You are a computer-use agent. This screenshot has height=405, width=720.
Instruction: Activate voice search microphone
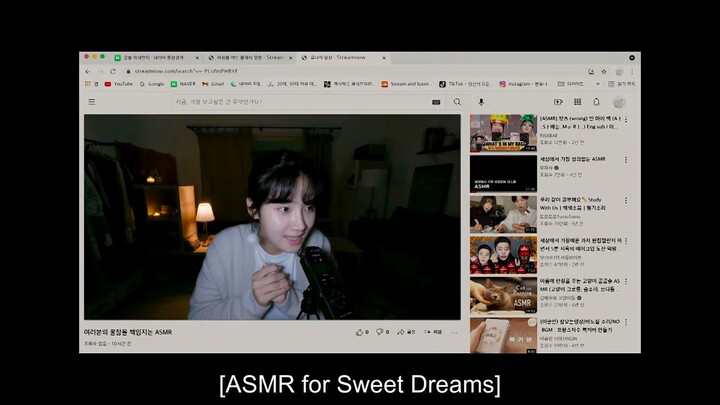[481, 102]
